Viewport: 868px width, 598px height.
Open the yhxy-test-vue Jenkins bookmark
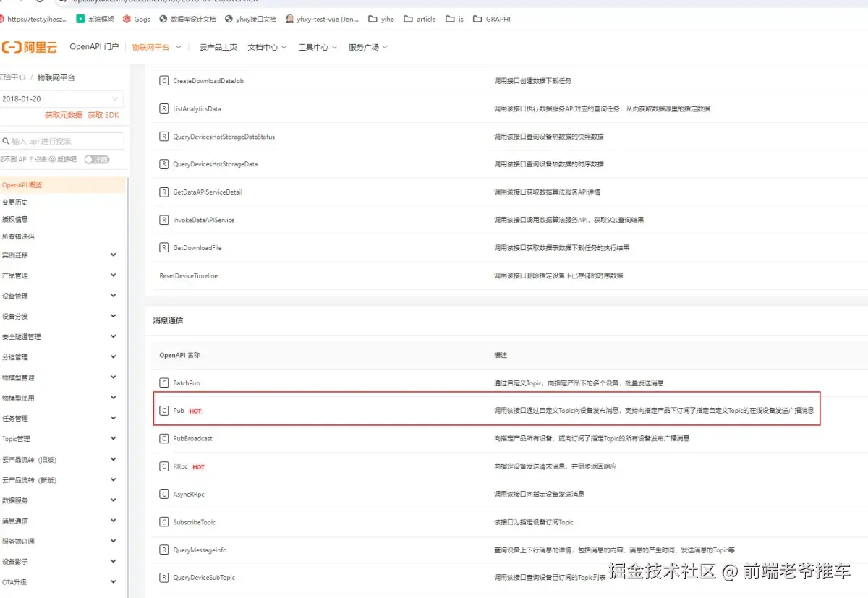coord(322,19)
